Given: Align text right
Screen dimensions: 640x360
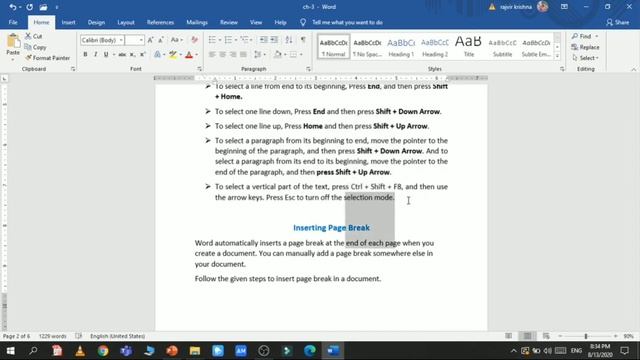Looking at the screenshot, I should click(233, 54).
